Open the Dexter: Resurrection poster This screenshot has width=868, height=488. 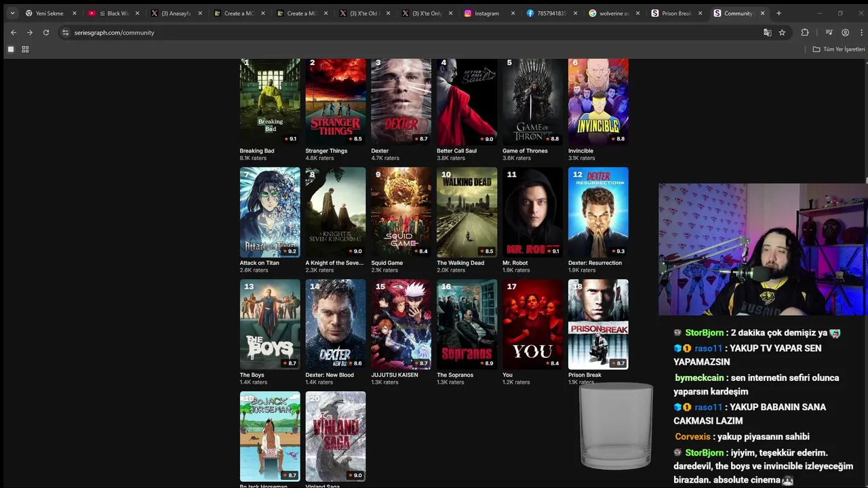tap(598, 212)
